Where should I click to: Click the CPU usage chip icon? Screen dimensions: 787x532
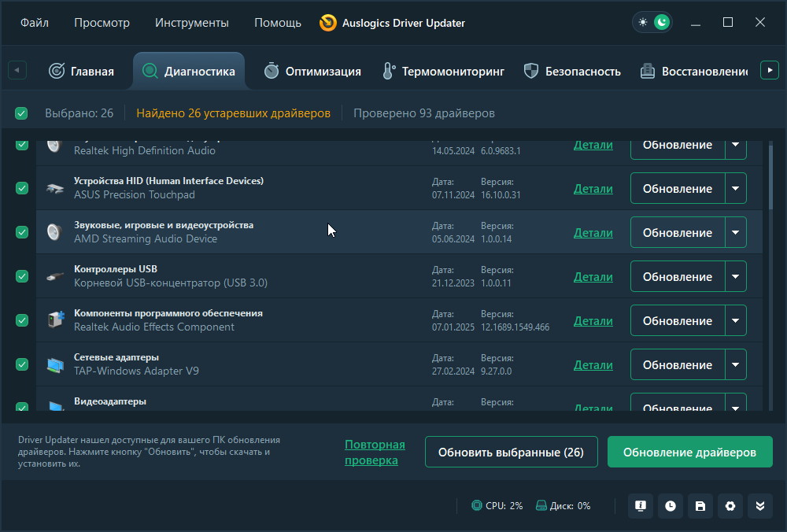tap(476, 505)
